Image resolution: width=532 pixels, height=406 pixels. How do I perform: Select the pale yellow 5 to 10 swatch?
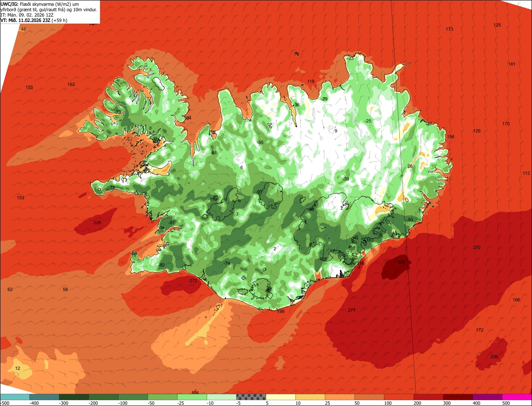pyautogui.click(x=281, y=397)
